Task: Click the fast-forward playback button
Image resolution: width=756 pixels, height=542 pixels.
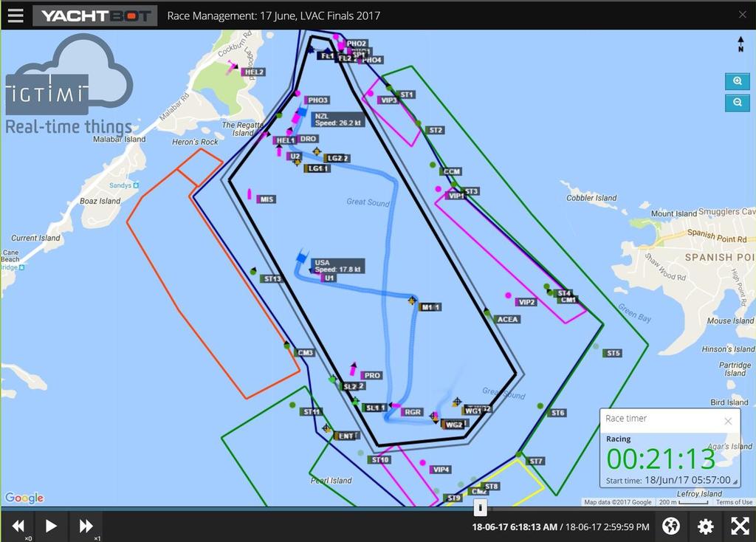Action: pyautogui.click(x=86, y=526)
